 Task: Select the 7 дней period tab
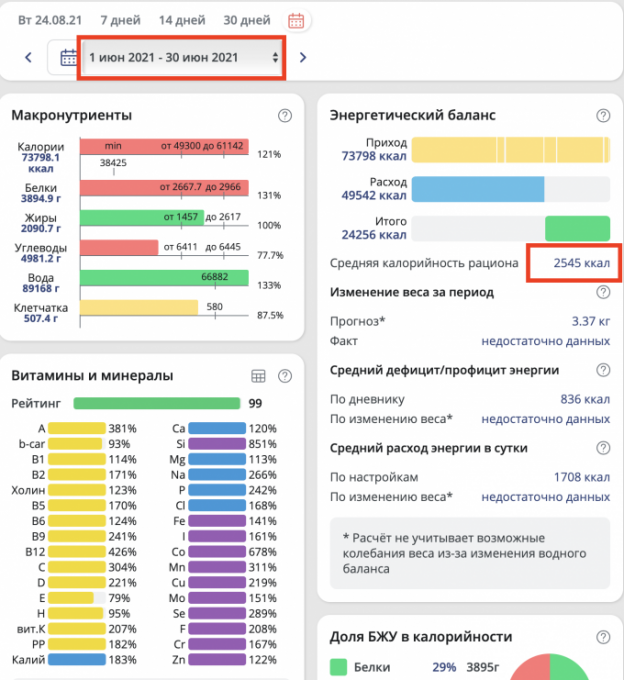[120, 20]
